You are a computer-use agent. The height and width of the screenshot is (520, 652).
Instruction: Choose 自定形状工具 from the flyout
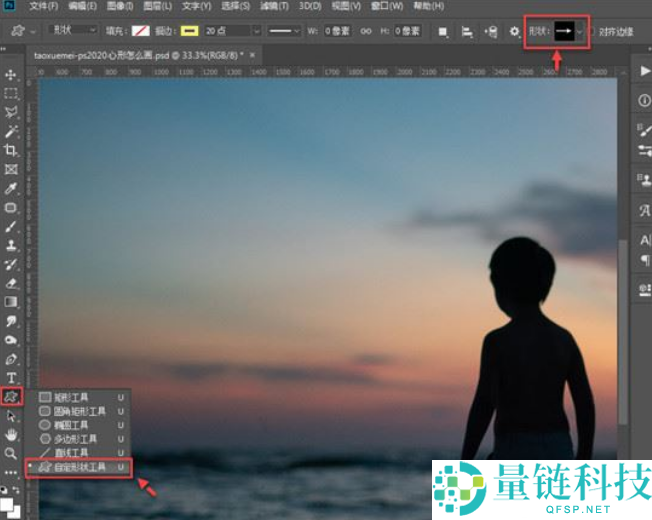[x=78, y=468]
